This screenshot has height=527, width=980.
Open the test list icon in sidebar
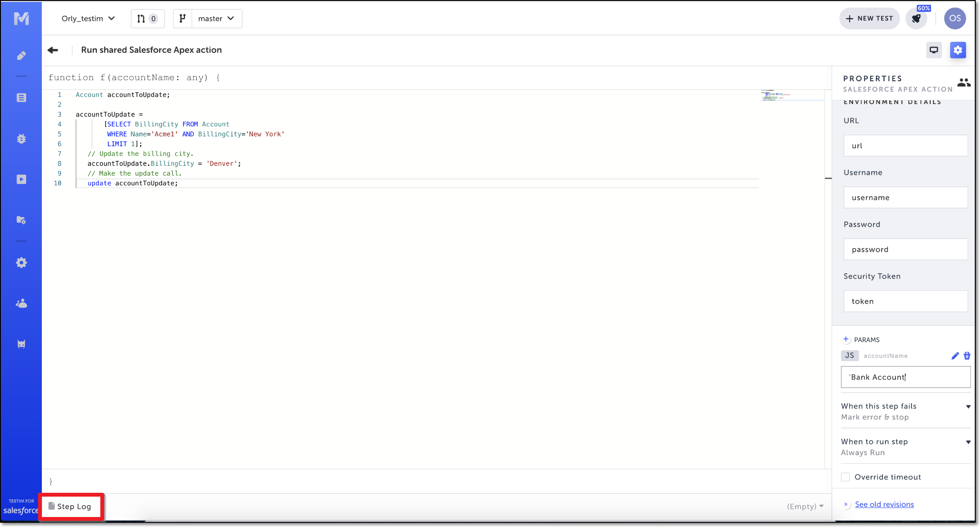[x=21, y=97]
